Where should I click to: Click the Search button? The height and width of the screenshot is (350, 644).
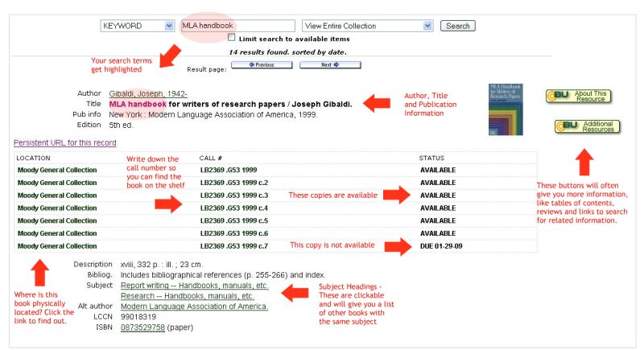click(x=457, y=26)
